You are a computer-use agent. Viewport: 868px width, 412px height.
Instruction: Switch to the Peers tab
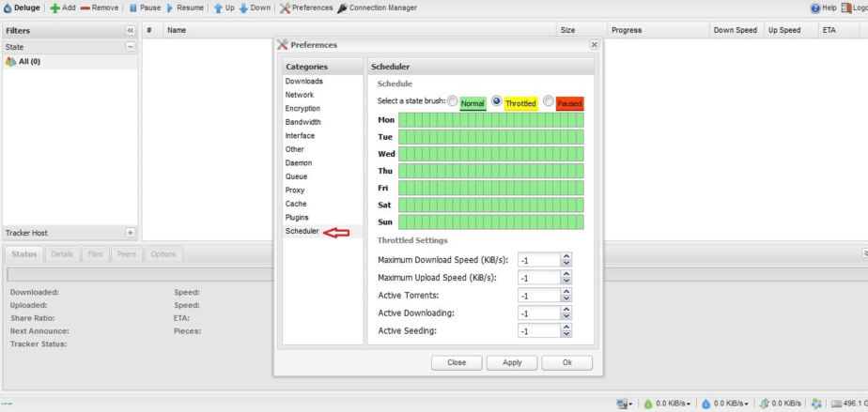tap(124, 254)
